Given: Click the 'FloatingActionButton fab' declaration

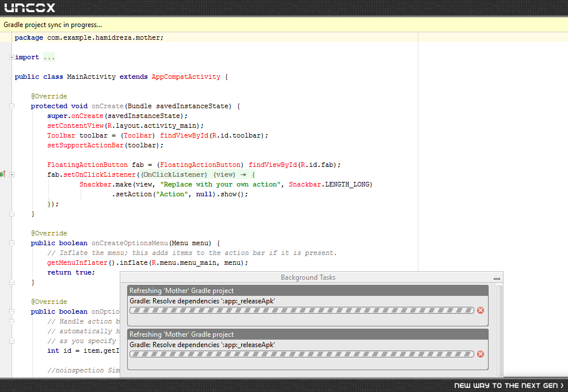Looking at the screenshot, I should coord(194,165).
